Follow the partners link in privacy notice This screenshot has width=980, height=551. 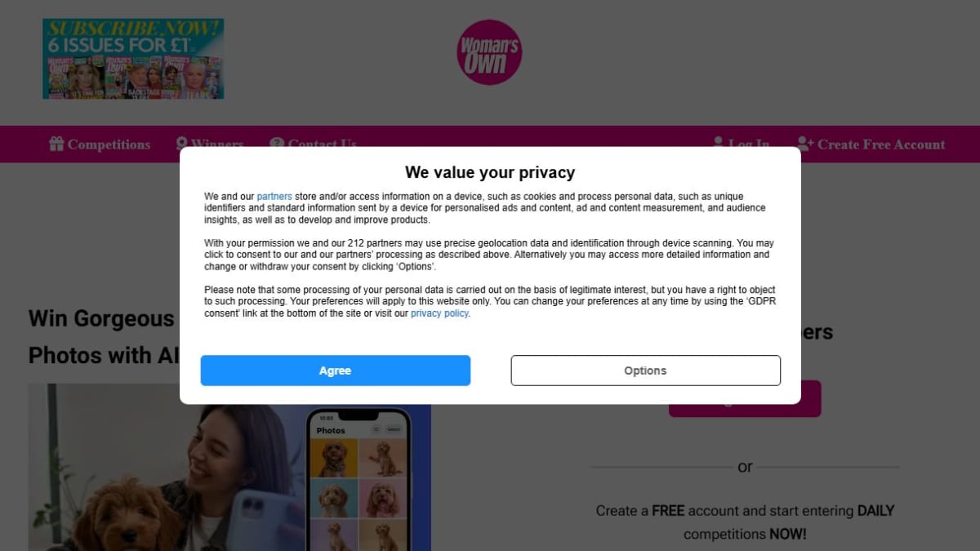(274, 197)
